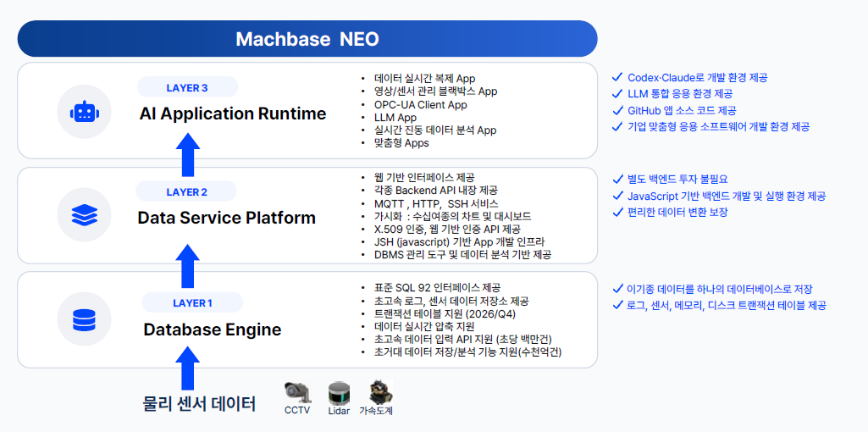Click the bullet DBMS 관리 도구 및 데이터 분석 기반 제공

462,255
